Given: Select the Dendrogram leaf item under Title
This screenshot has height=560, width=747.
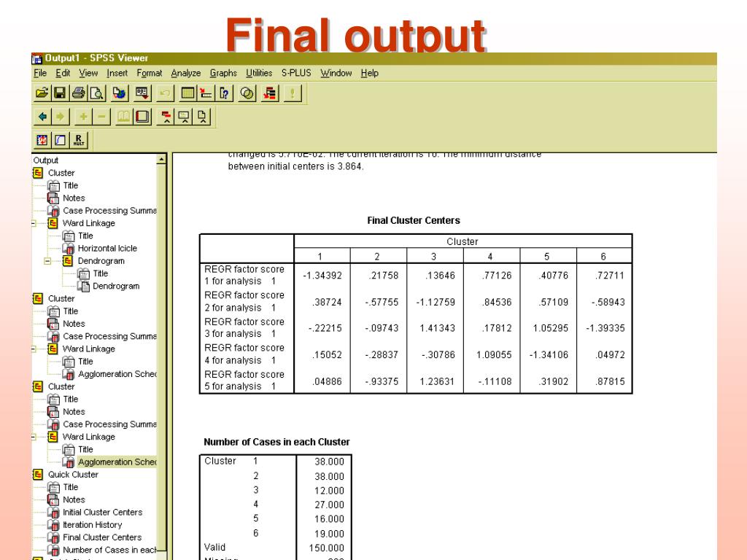Looking at the screenshot, I should pyautogui.click(x=116, y=286).
